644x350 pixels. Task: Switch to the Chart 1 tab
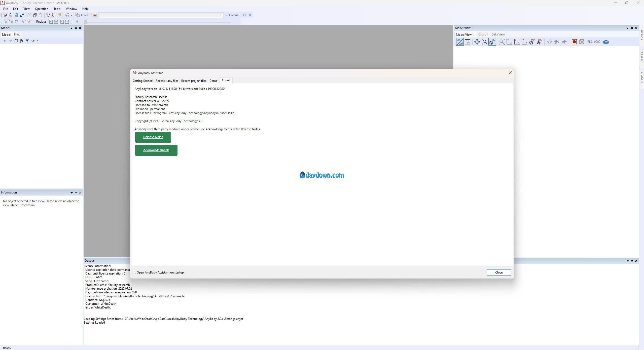click(483, 34)
